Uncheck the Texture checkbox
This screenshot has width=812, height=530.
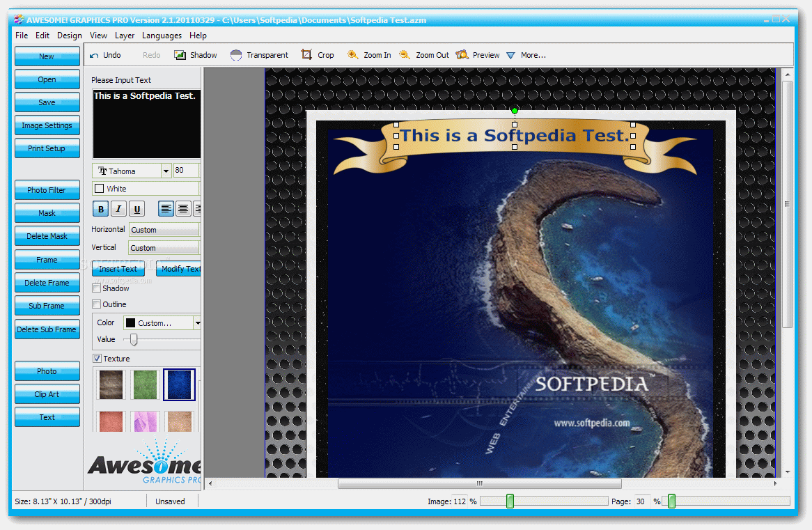tap(97, 359)
